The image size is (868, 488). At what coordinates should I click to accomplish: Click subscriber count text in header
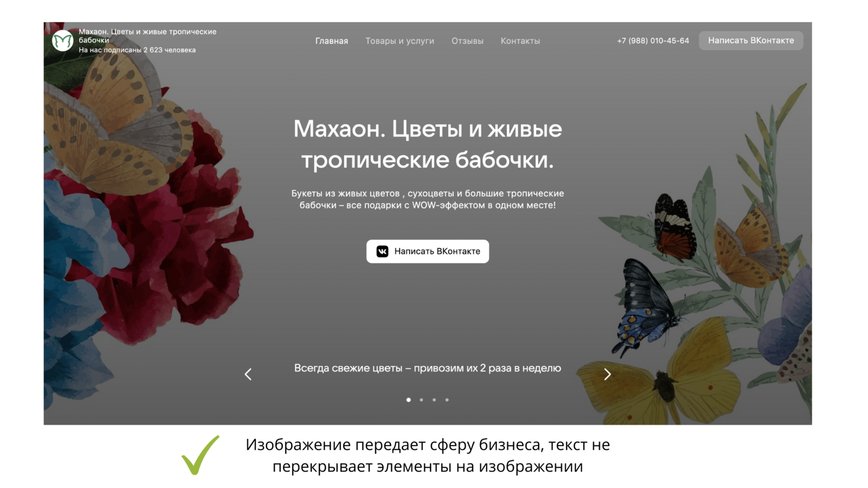point(137,50)
